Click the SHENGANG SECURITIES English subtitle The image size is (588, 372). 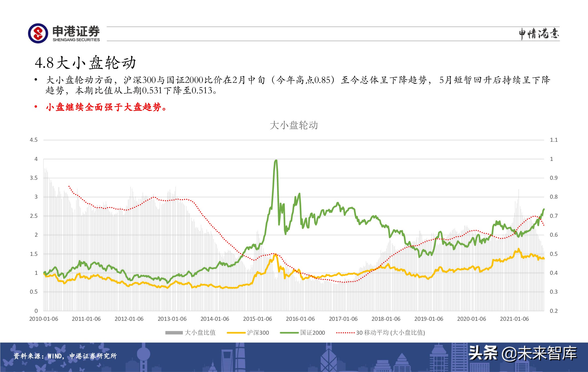click(x=76, y=40)
